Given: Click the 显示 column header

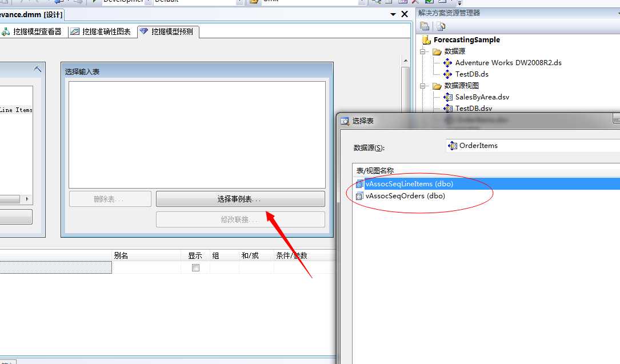Looking at the screenshot, I should pos(195,255).
